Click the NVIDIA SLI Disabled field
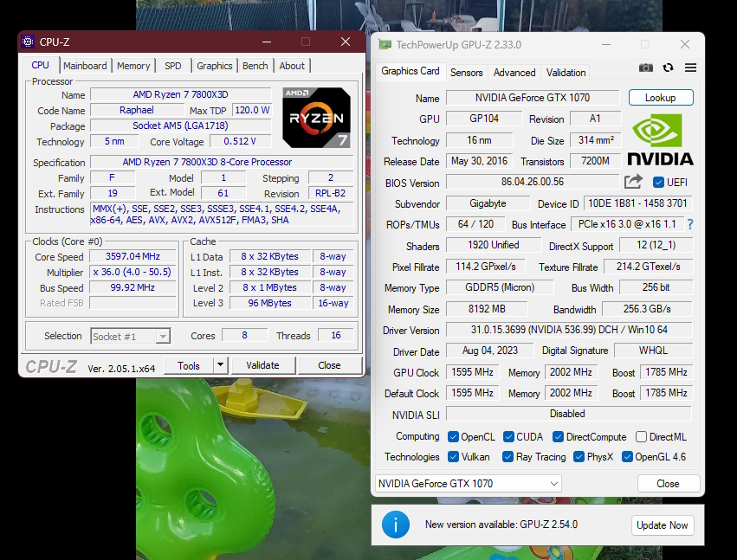The height and width of the screenshot is (560, 737). point(568,414)
